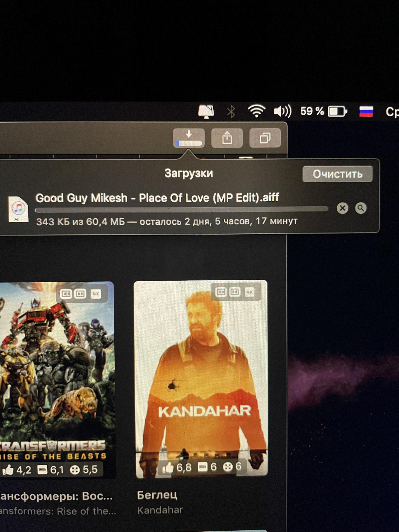The width and height of the screenshot is (399, 532).
Task: Reveal downloaded file in Finder
Action: (x=361, y=208)
